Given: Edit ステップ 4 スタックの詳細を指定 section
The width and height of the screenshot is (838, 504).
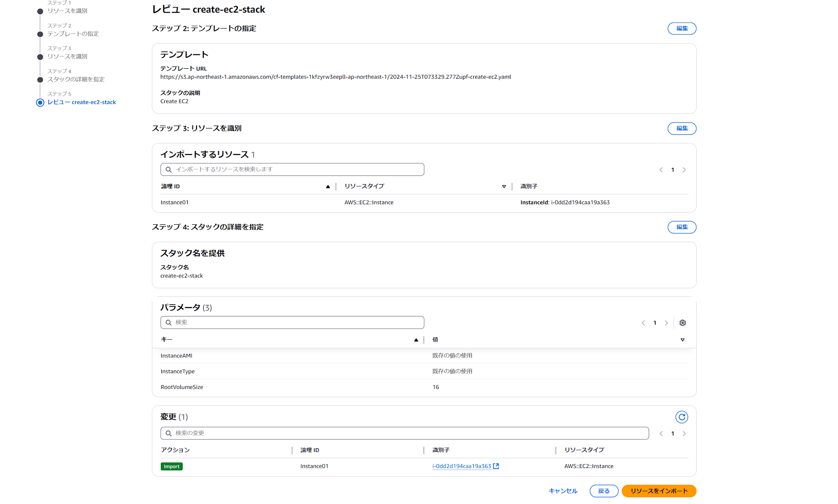Looking at the screenshot, I should point(682,227).
